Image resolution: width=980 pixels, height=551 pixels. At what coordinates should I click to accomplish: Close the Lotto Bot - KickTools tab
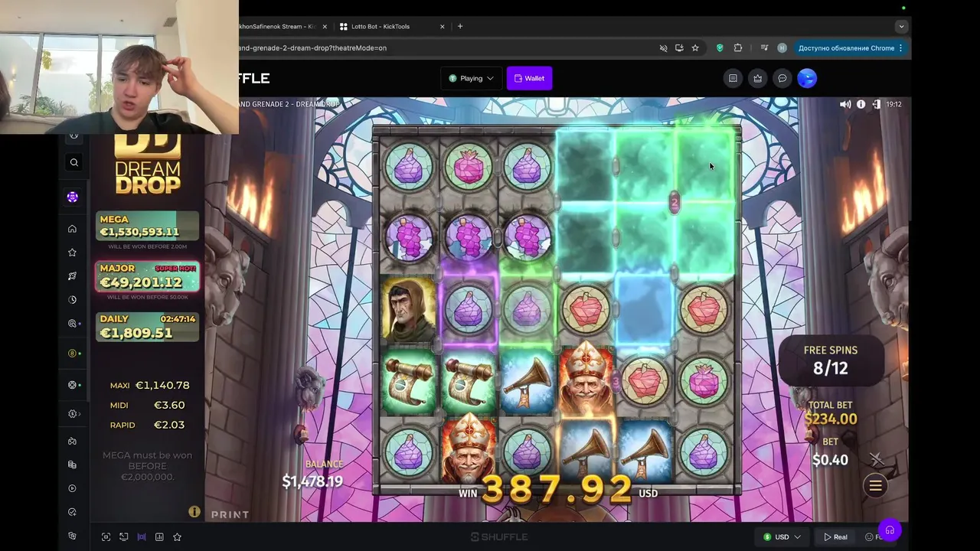pos(442,26)
